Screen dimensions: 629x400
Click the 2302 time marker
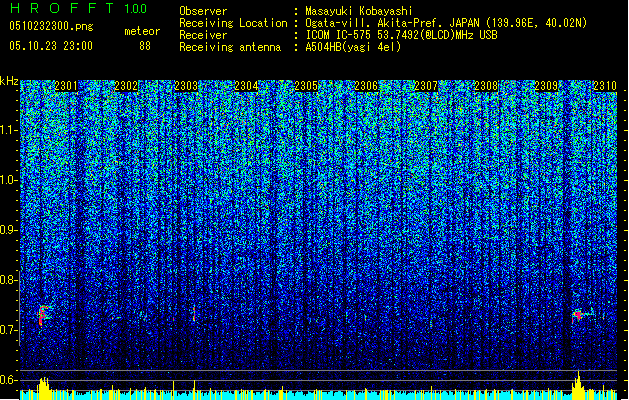click(126, 86)
